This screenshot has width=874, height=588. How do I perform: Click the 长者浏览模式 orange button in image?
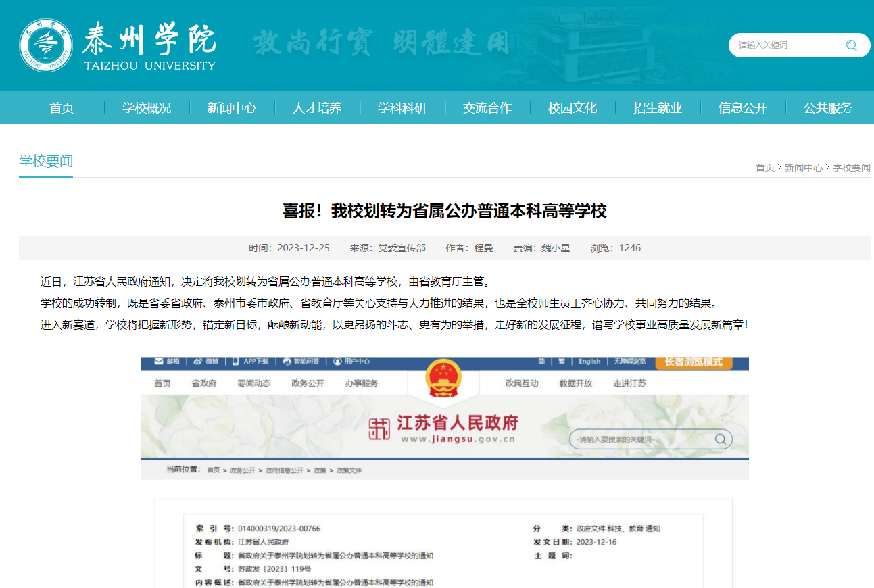coord(694,362)
